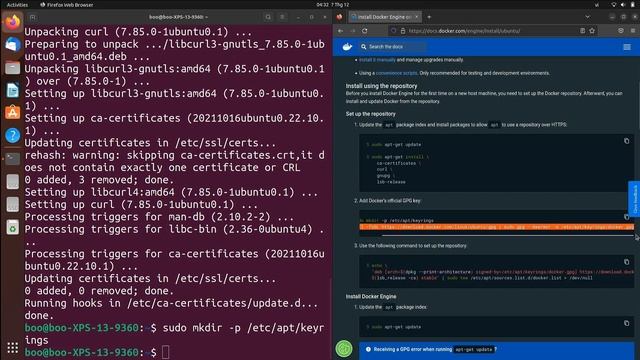
Task: Open Firefox from the Ubuntu dock
Action: click(x=13, y=22)
